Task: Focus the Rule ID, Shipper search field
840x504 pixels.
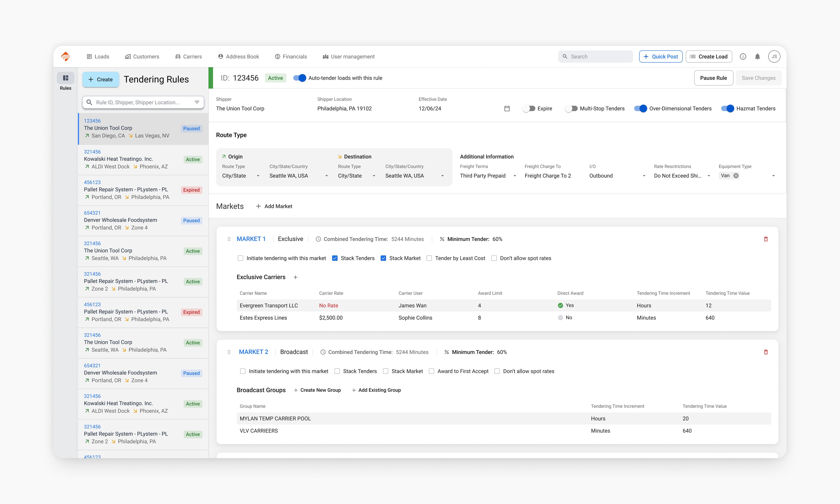Action: 143,102
